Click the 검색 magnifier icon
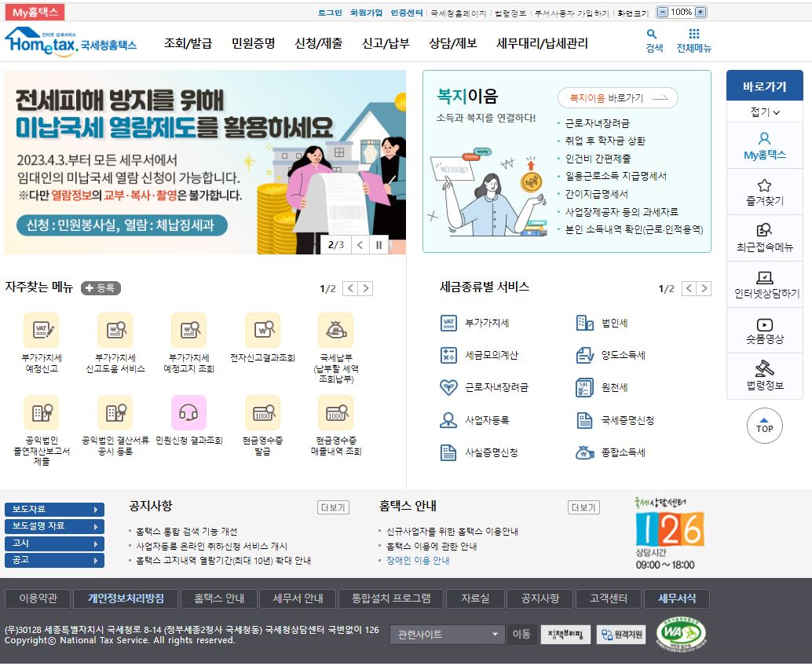The image size is (812, 666). point(650,34)
